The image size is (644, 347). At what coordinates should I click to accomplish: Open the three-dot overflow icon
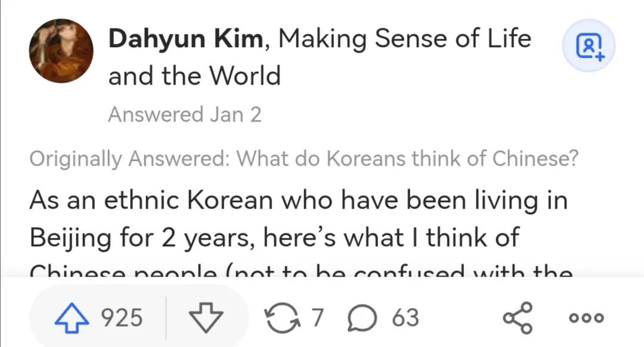click(x=586, y=318)
